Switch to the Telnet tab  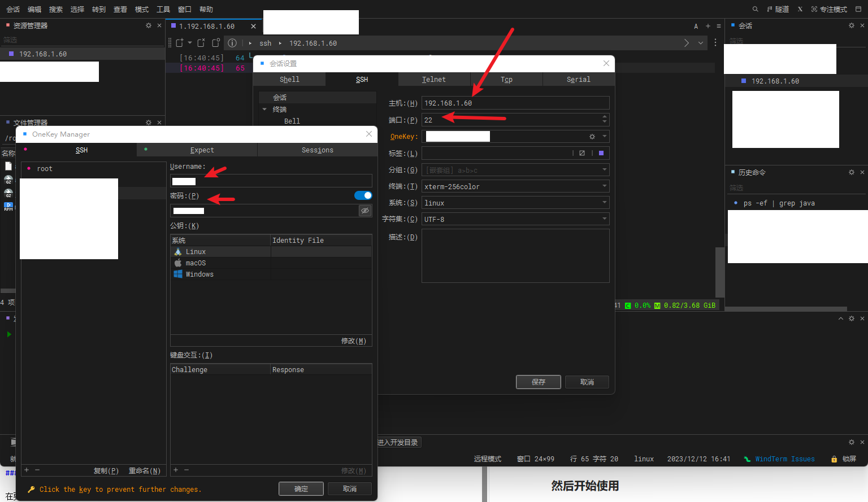pyautogui.click(x=434, y=80)
